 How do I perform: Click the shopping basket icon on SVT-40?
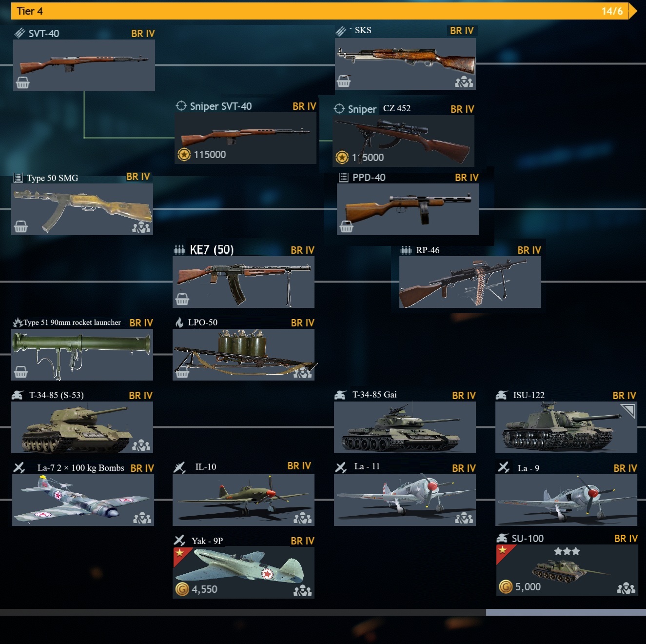[22, 83]
